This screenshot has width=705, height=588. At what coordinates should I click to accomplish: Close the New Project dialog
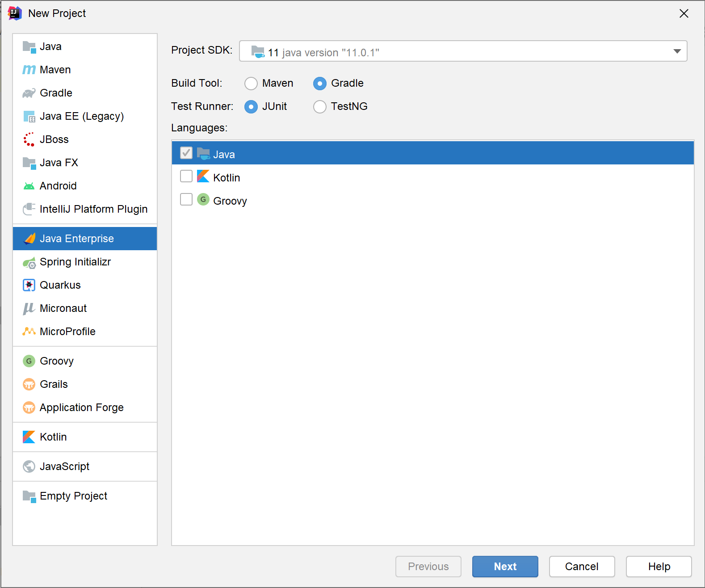684,13
